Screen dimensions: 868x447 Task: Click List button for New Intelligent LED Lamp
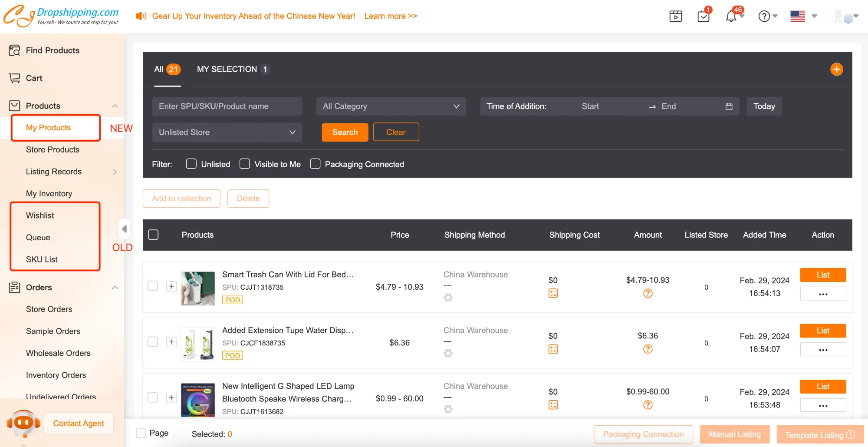coord(822,387)
